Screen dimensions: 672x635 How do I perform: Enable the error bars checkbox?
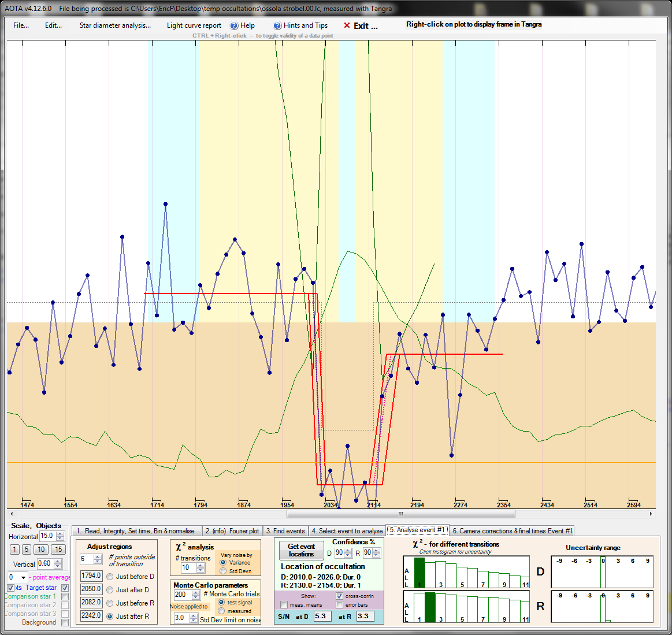(339, 604)
